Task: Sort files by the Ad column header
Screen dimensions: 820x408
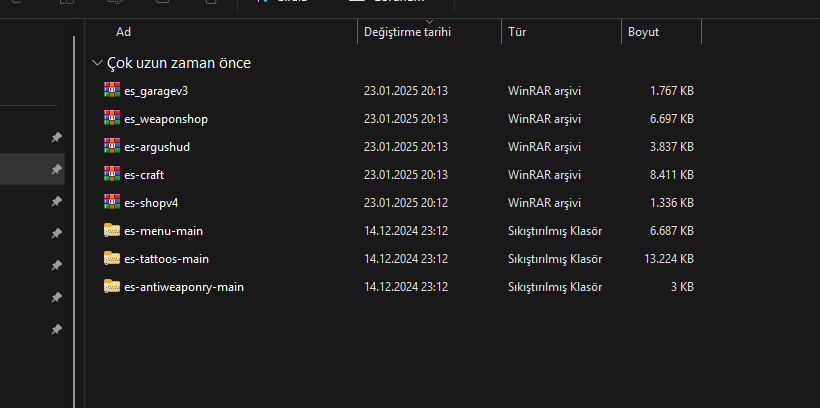Action: [123, 32]
